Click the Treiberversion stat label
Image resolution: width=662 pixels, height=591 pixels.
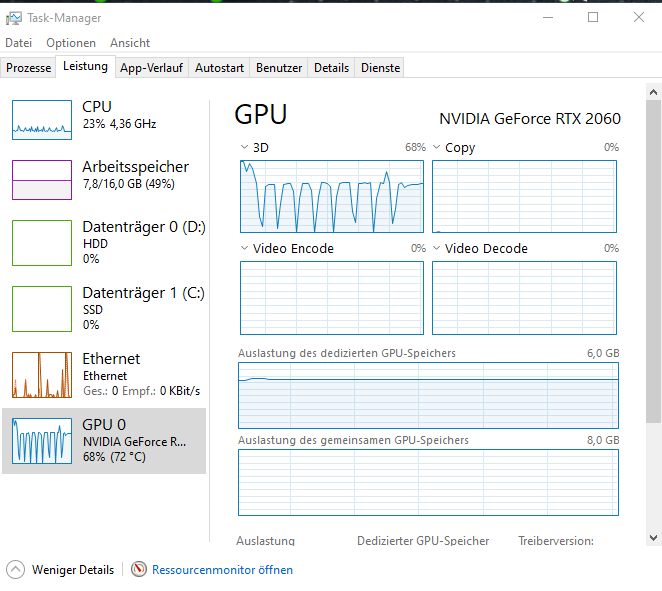pos(556,541)
